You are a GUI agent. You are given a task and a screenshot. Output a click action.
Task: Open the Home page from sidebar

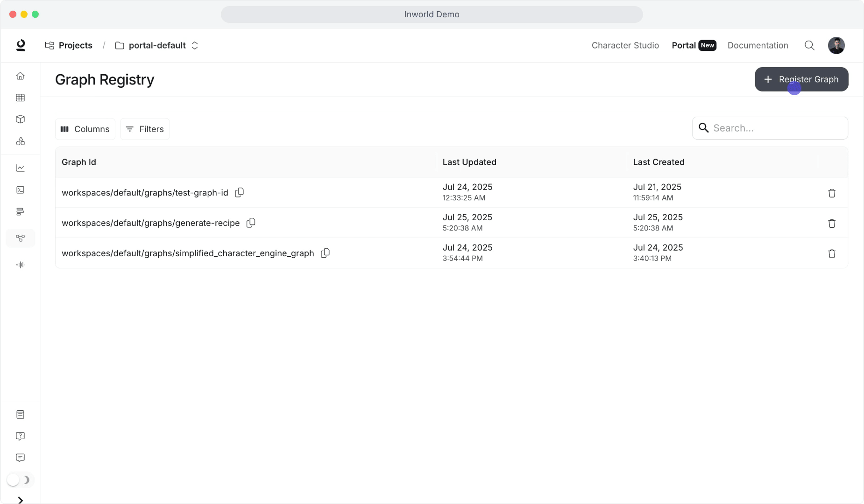(x=20, y=76)
